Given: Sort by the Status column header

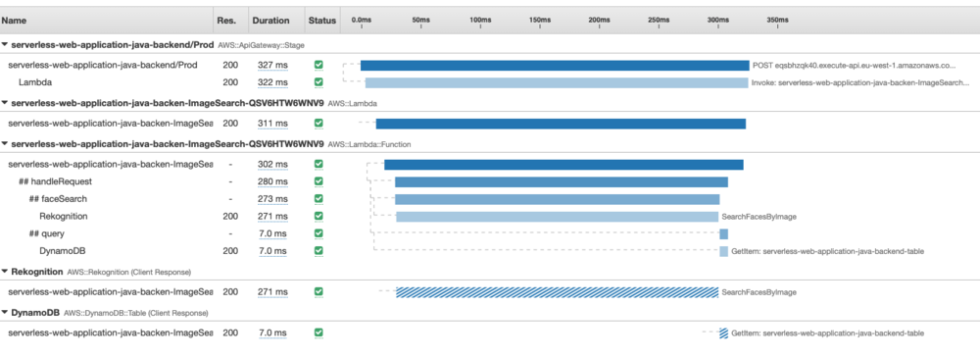Looking at the screenshot, I should pyautogui.click(x=321, y=20).
